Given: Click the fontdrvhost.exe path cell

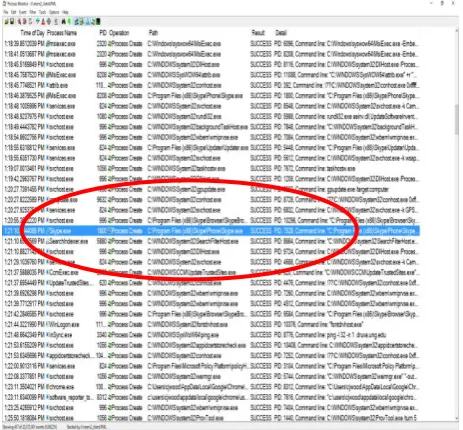Looking at the screenshot, I should coord(188,324).
